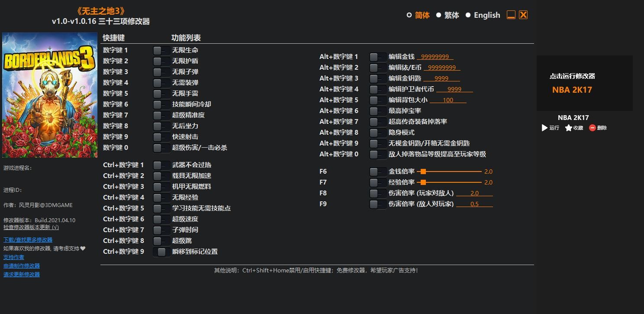Image resolution: width=644 pixels, height=314 pixels.
Task: Click the run (运行) play icon
Action: coord(544,128)
